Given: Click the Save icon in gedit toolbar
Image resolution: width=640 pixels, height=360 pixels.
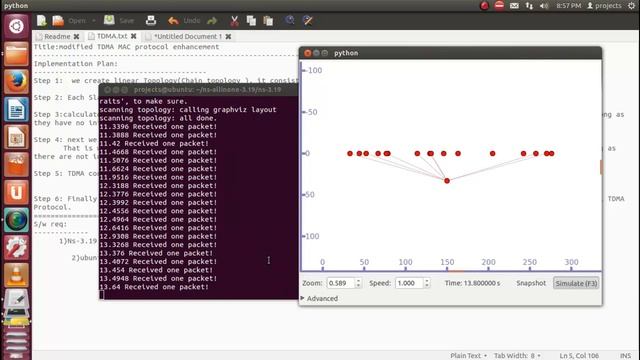Looking at the screenshot, I should point(109,20).
